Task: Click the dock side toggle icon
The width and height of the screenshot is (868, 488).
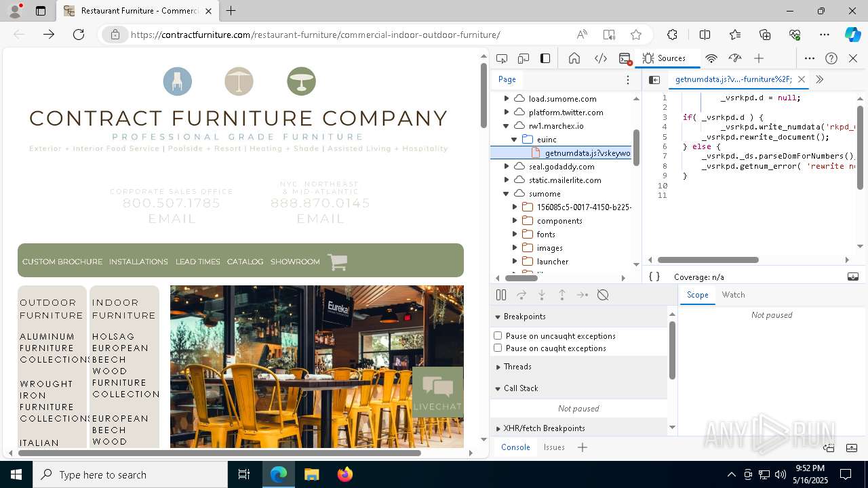Action: tap(545, 58)
